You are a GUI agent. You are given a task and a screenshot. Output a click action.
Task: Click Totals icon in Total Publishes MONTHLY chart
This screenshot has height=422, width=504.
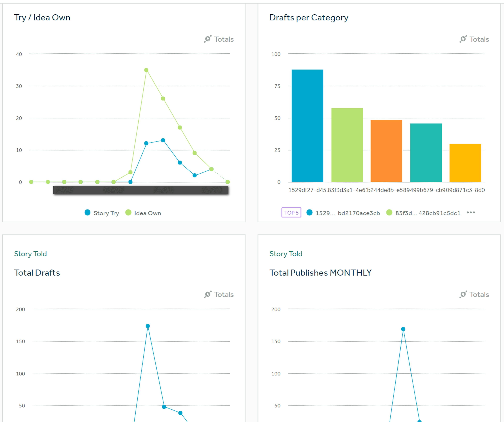click(x=463, y=294)
